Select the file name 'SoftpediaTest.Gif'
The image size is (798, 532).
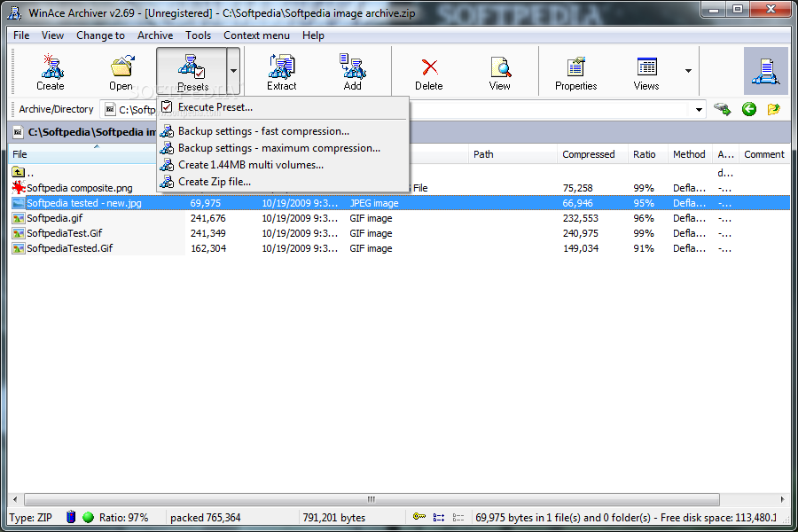coord(65,233)
